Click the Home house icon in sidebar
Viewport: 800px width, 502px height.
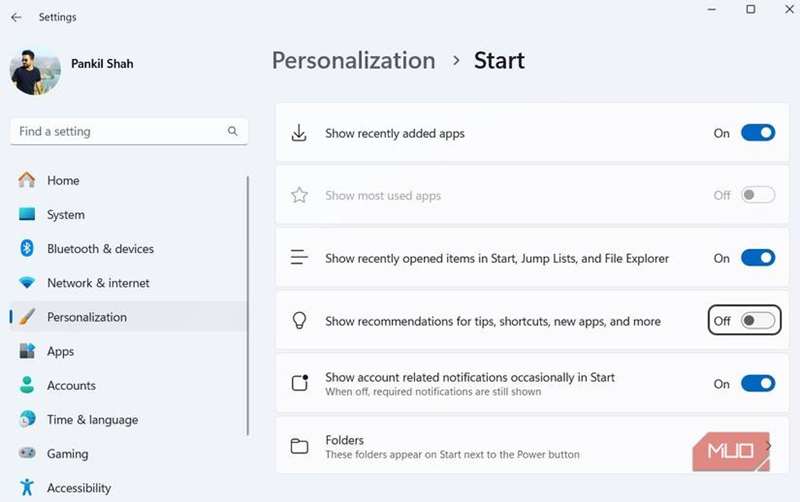pos(27,180)
